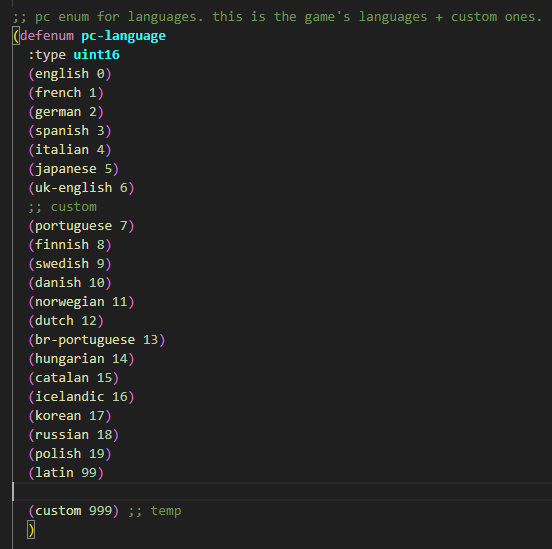This screenshot has height=549, width=552.
Task: Place cursor on the empty highlighted line
Action: pos(282,492)
